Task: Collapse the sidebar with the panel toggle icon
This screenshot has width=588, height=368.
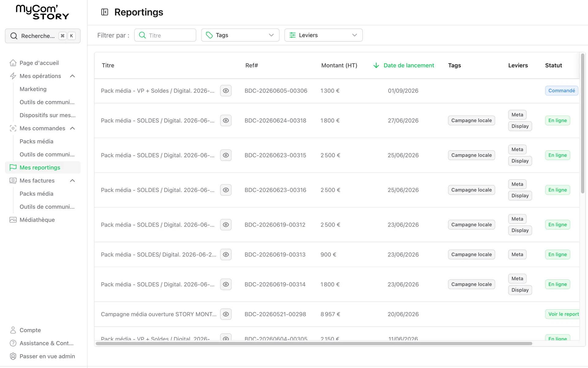Action: coord(105,12)
